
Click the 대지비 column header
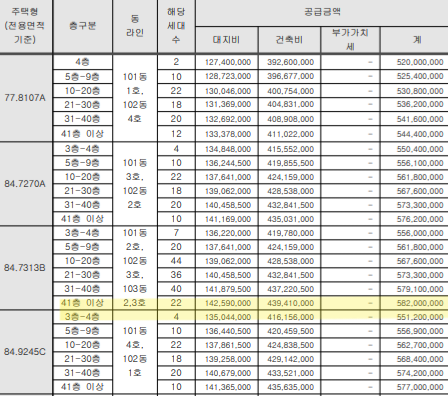(x=226, y=40)
